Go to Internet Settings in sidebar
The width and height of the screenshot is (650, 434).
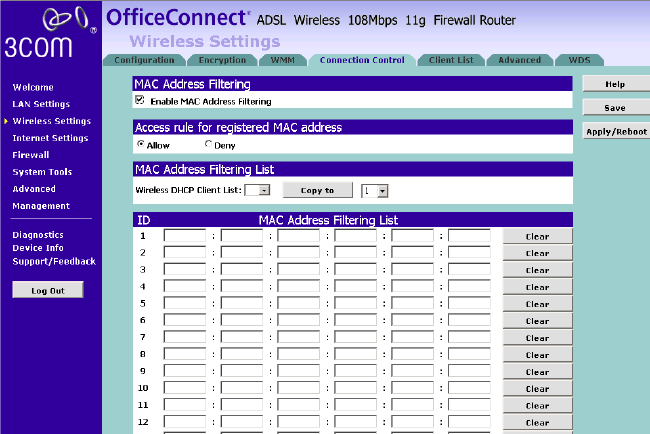coord(50,138)
